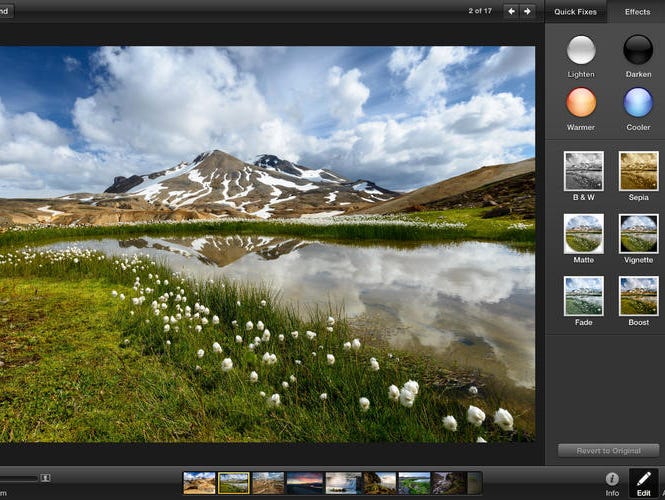Select the green river valley thumbnail
This screenshot has width=665, height=500.
point(414,483)
